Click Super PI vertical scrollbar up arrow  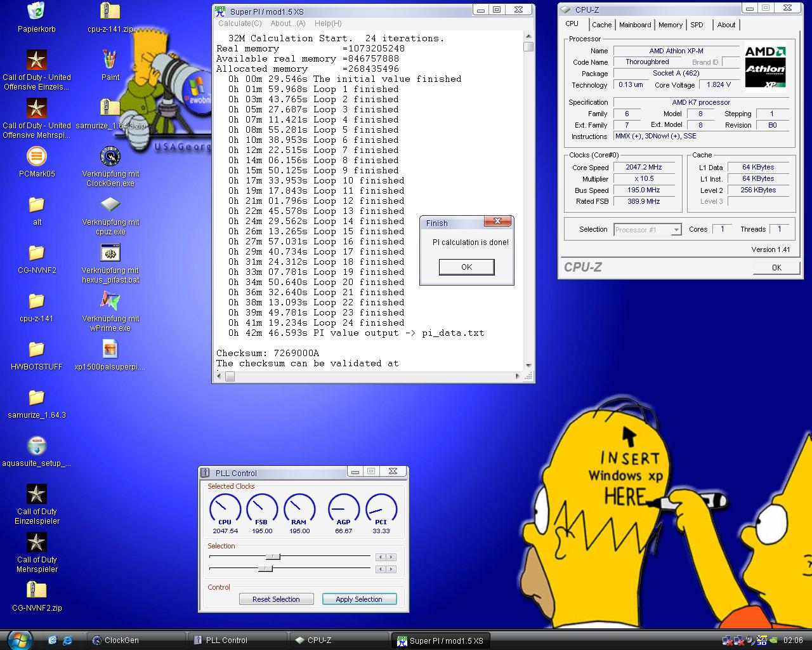(x=528, y=36)
